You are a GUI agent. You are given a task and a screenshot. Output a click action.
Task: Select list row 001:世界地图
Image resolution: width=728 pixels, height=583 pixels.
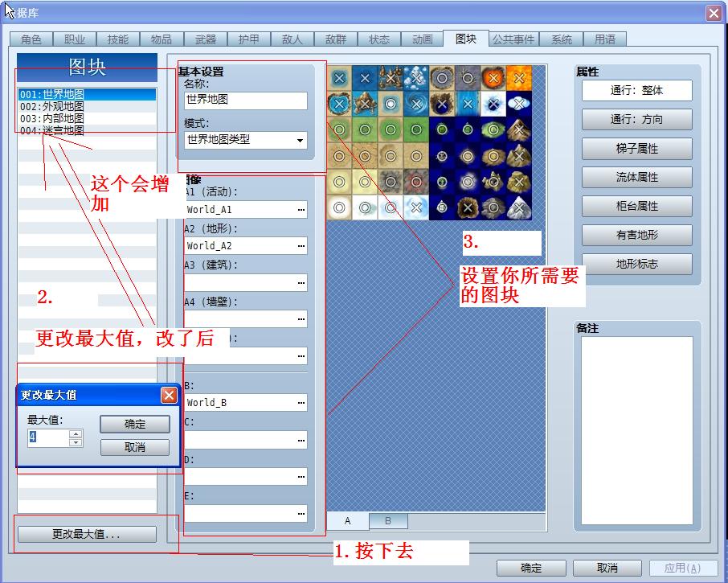(88, 94)
